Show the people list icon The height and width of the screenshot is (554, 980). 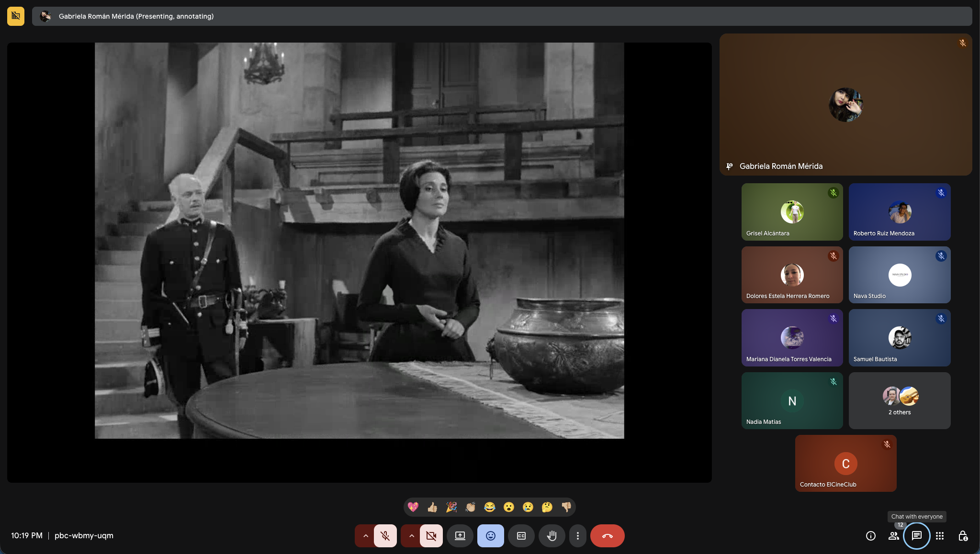(893, 536)
